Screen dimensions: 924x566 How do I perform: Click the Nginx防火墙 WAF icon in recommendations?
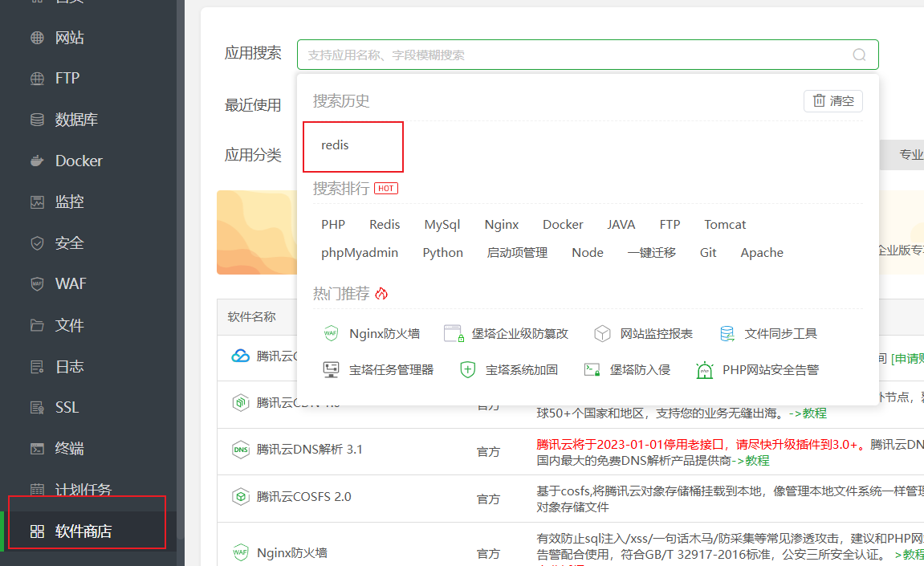click(x=331, y=334)
